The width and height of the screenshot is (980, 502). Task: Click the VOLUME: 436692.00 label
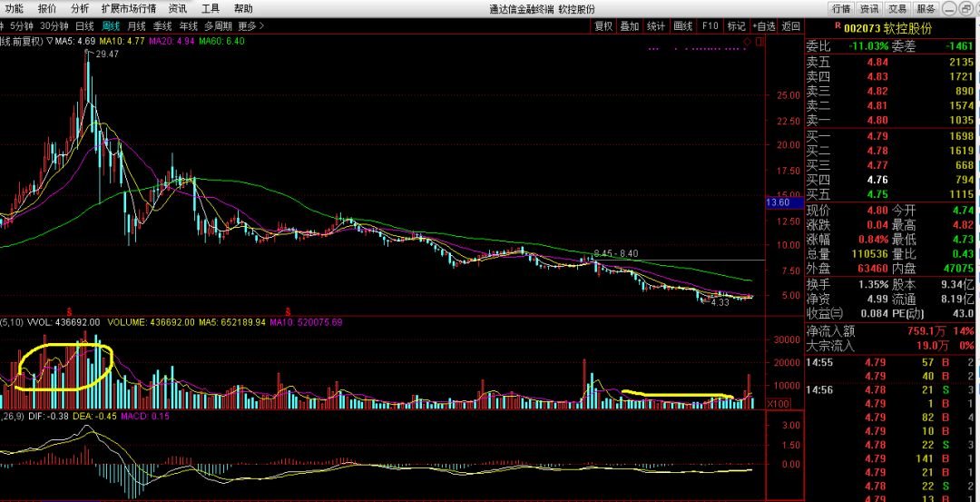tap(151, 322)
